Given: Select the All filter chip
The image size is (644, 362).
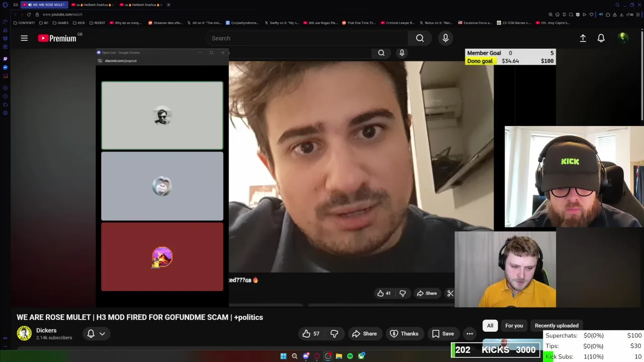Looking at the screenshot, I should (x=490, y=325).
